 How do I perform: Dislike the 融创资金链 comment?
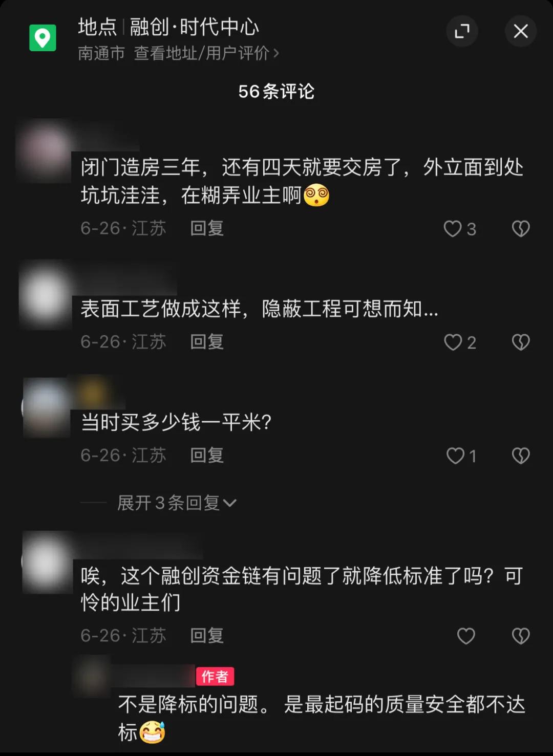pyautogui.click(x=521, y=636)
